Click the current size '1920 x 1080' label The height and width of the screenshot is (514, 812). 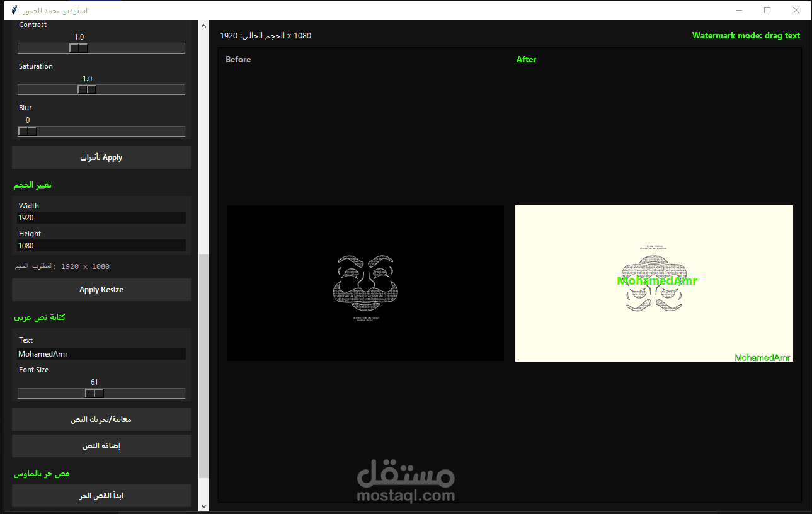point(266,35)
